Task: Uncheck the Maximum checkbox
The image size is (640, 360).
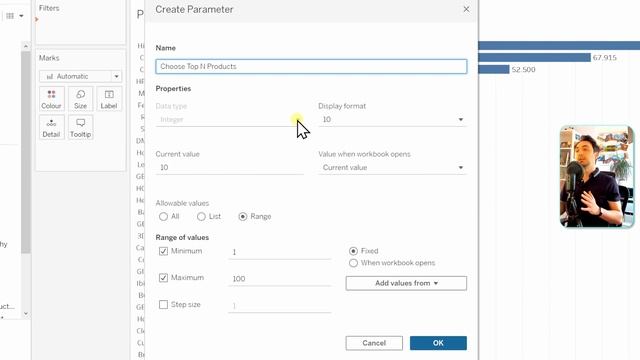Action: point(163,278)
